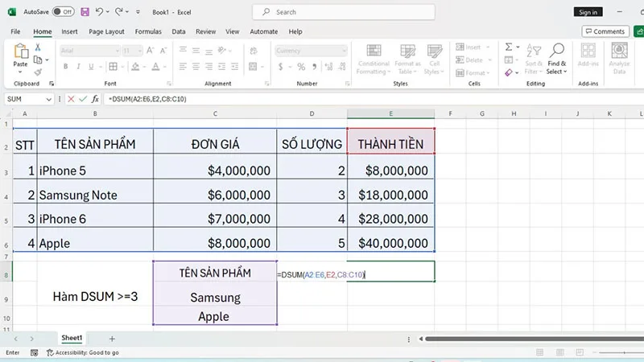This screenshot has width=644, height=362.
Task: Click the Copy icon in Clipboard group
Action: click(38, 60)
